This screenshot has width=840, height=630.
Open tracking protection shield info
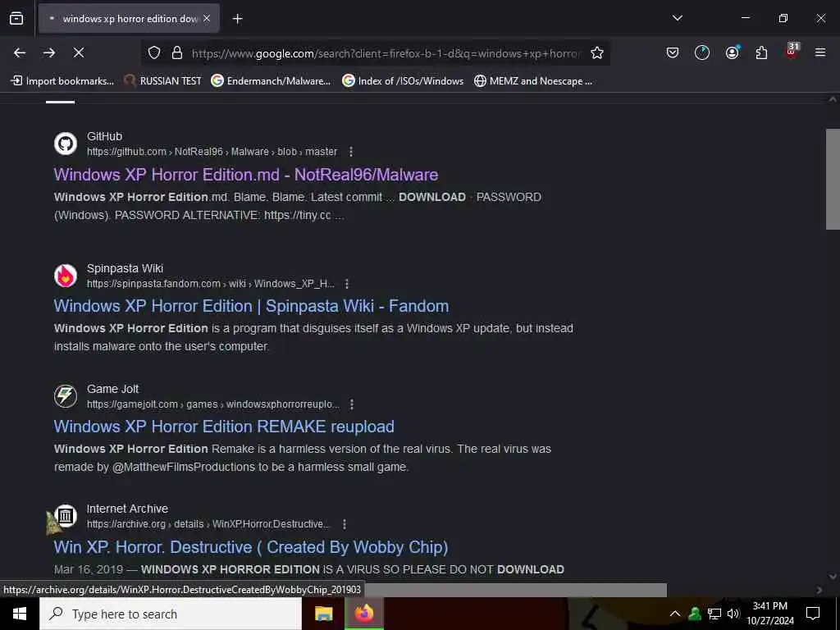[x=154, y=52]
